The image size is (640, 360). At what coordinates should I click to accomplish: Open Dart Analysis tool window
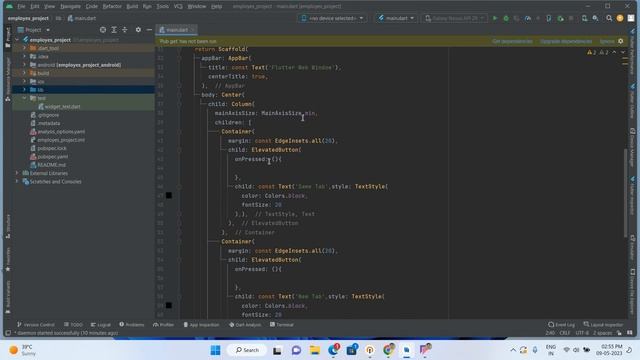(x=245, y=324)
